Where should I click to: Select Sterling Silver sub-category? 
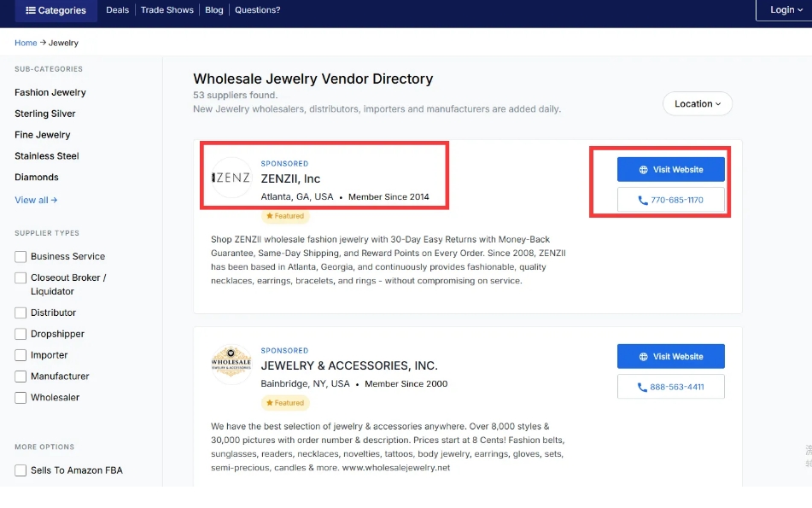coord(45,114)
